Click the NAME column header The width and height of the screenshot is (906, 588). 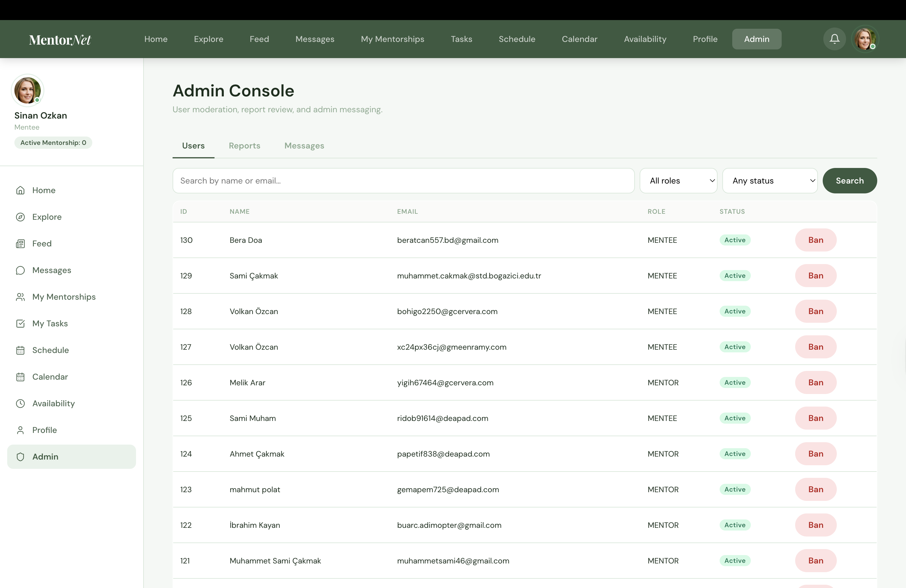[x=239, y=211]
